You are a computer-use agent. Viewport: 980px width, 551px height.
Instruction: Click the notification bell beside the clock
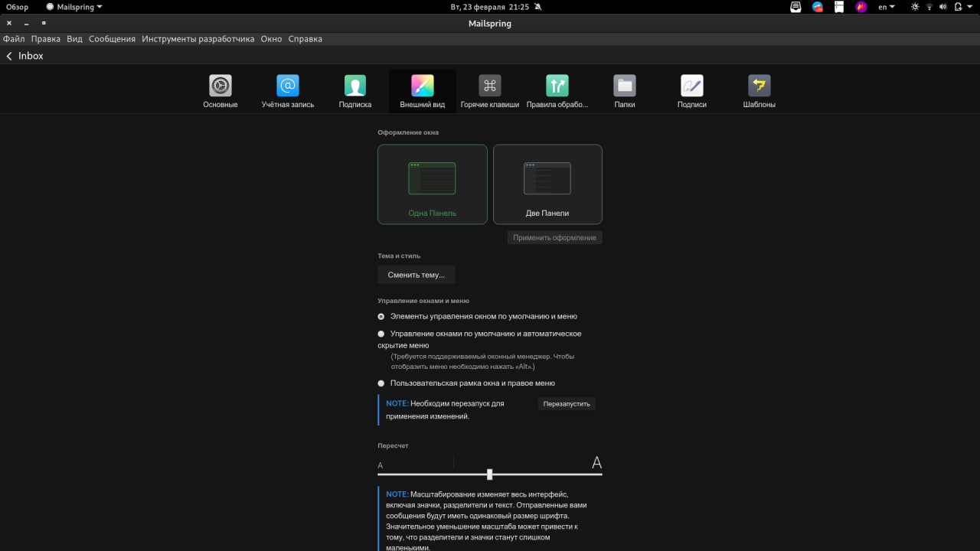click(538, 7)
